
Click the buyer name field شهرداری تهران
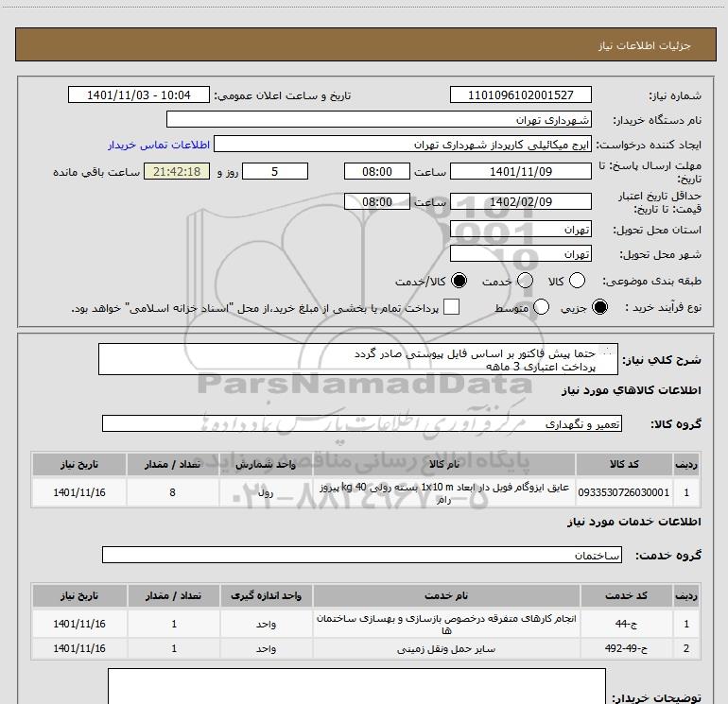pyautogui.click(x=379, y=119)
